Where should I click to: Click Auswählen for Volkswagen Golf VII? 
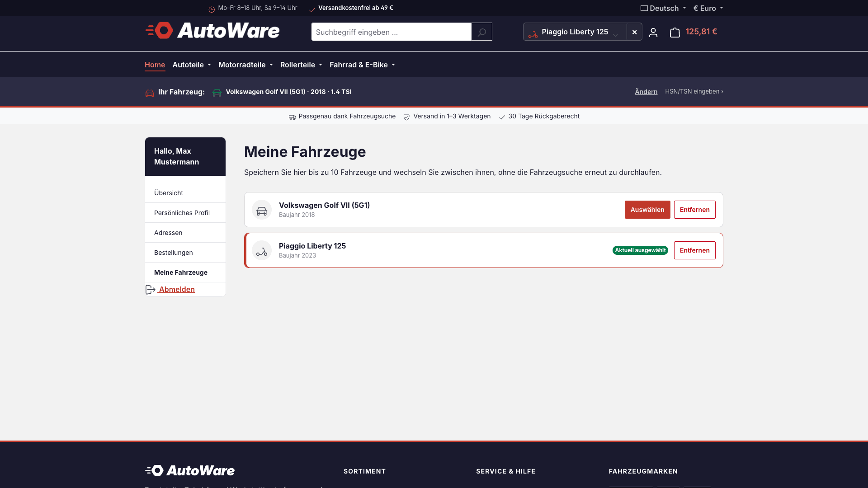pyautogui.click(x=647, y=210)
